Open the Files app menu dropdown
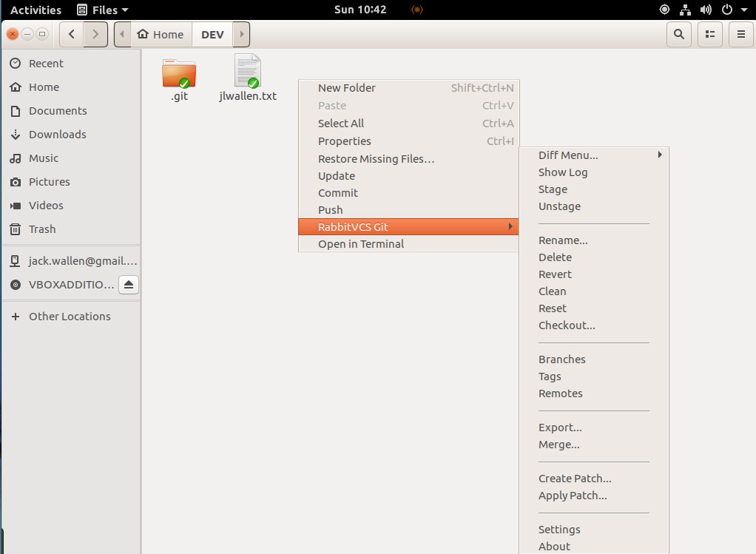 [x=103, y=10]
